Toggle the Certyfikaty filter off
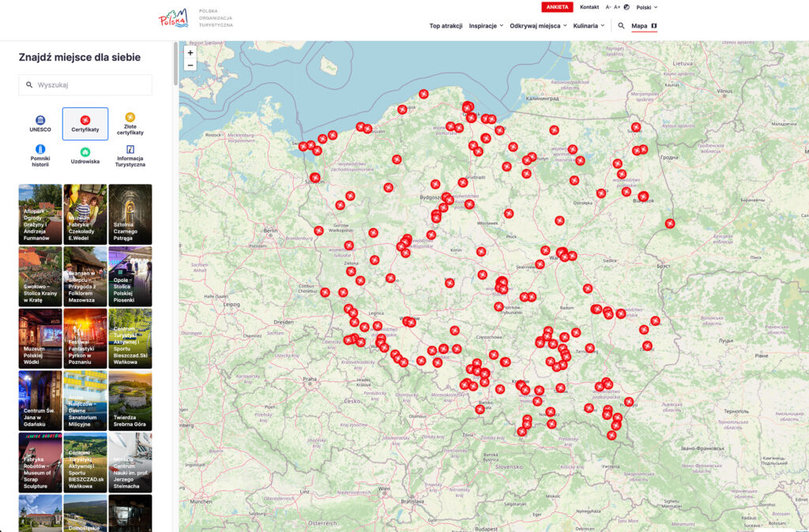 point(85,124)
